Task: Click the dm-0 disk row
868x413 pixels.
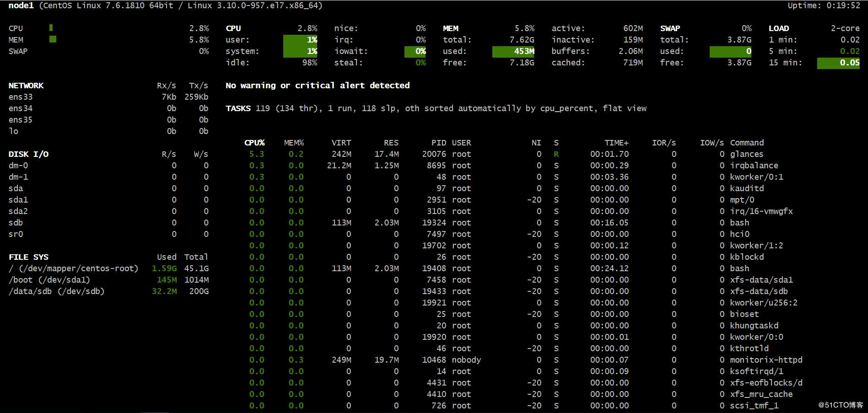Action: (108, 166)
